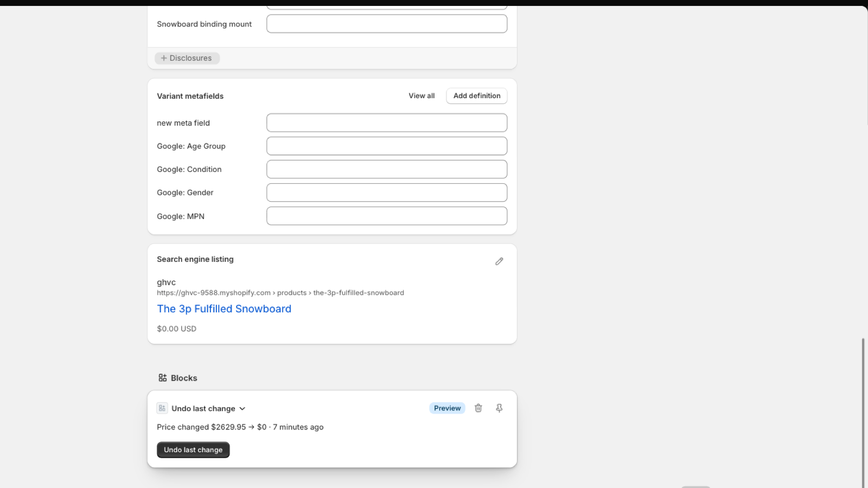Click the Google: Age Group input field
Viewport: 868px width, 488px height.
pos(387,146)
